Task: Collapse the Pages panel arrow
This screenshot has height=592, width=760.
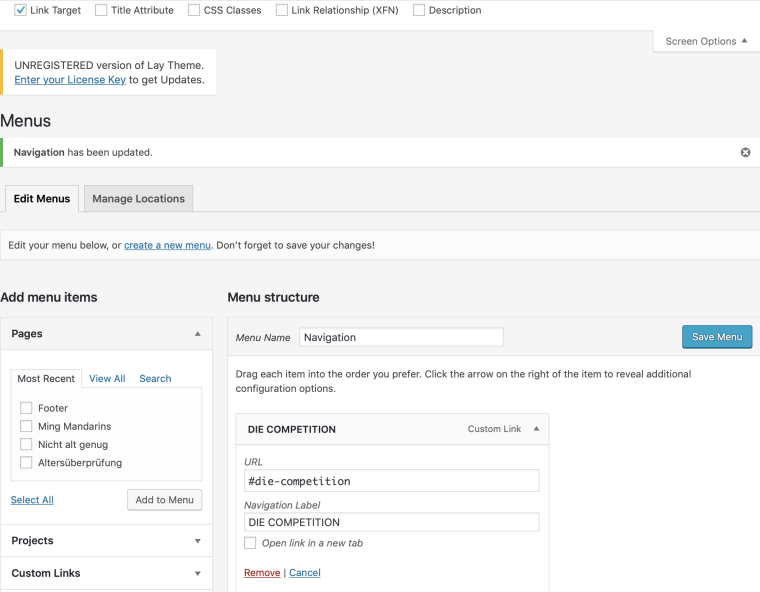Action: click(x=197, y=334)
